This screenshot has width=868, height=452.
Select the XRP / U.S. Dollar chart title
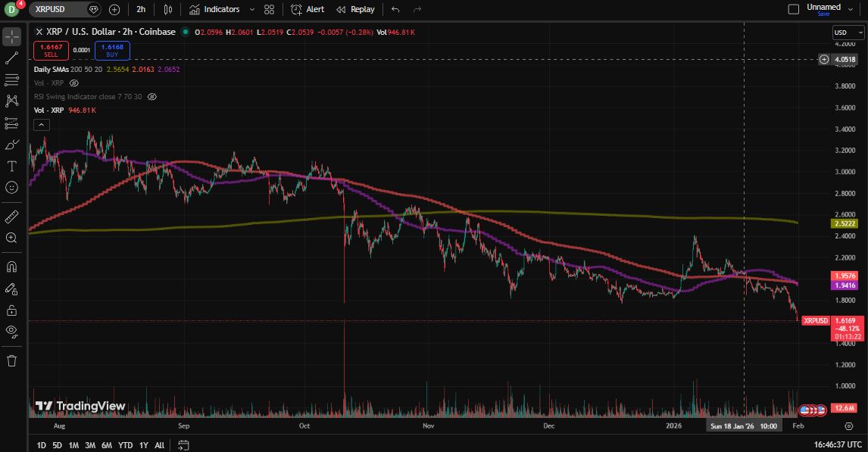(111, 32)
